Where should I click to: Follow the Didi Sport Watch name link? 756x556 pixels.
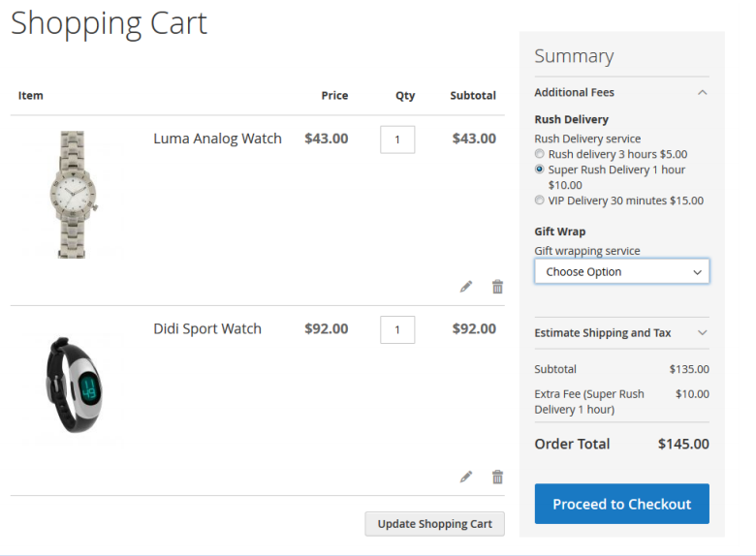click(x=207, y=328)
